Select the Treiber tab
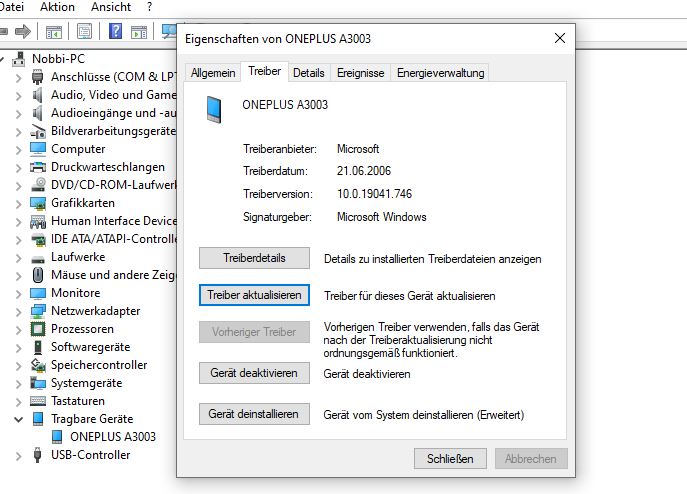 pos(264,71)
